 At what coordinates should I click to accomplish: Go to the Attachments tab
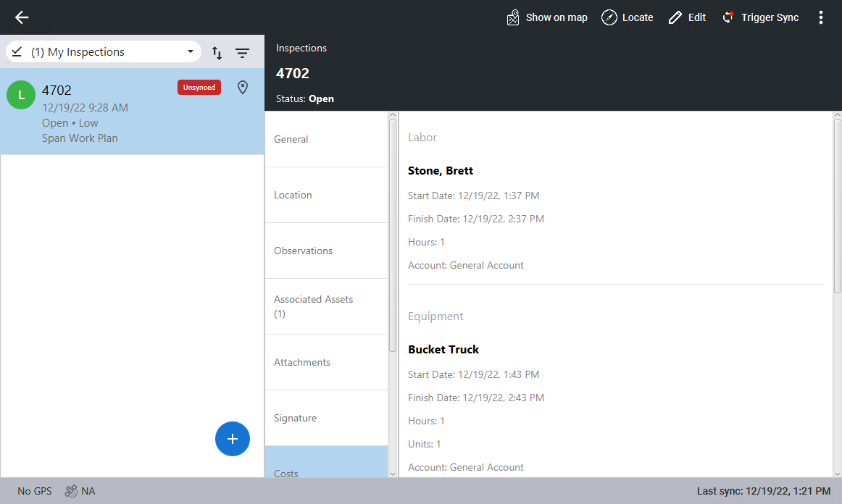tap(326, 362)
